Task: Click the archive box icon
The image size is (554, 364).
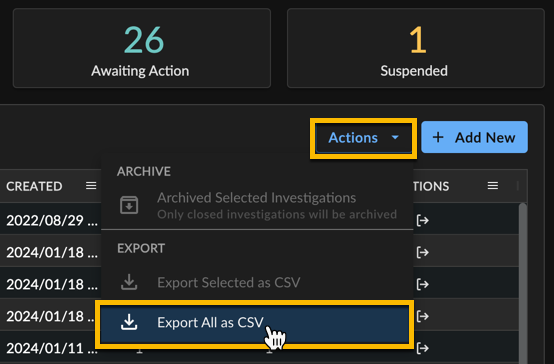Action: pyautogui.click(x=129, y=205)
